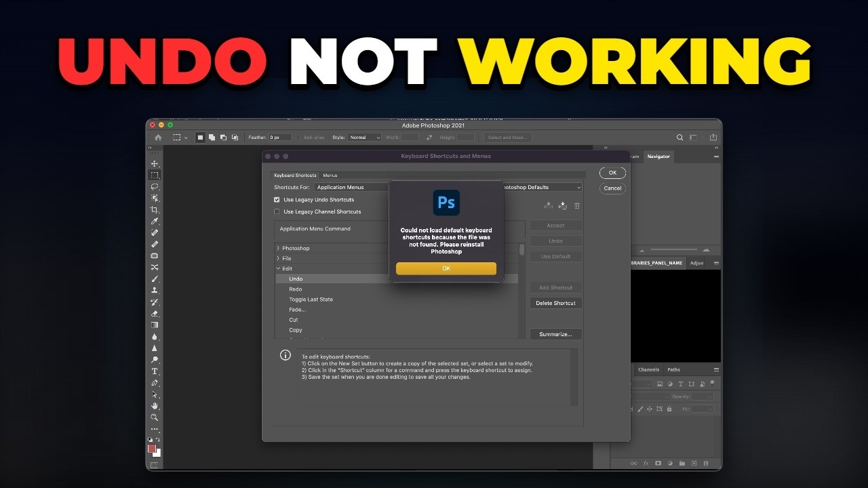Viewport: 868px width, 488px height.
Task: Select the Move tool
Action: pos(155,163)
